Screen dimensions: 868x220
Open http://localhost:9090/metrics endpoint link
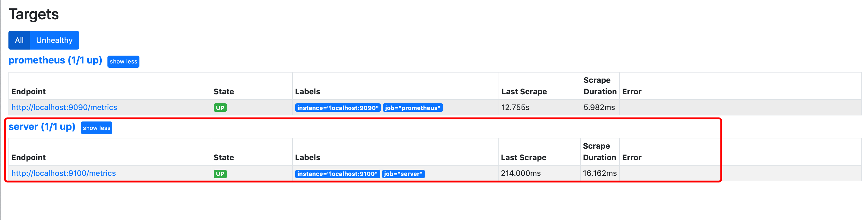pyautogui.click(x=64, y=107)
